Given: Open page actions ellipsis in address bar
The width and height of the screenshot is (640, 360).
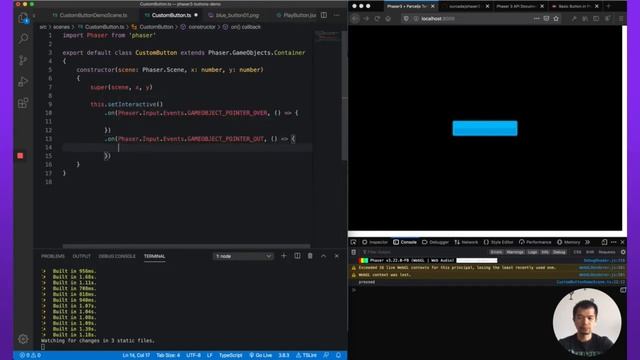Looking at the screenshot, I should click(x=536, y=19).
